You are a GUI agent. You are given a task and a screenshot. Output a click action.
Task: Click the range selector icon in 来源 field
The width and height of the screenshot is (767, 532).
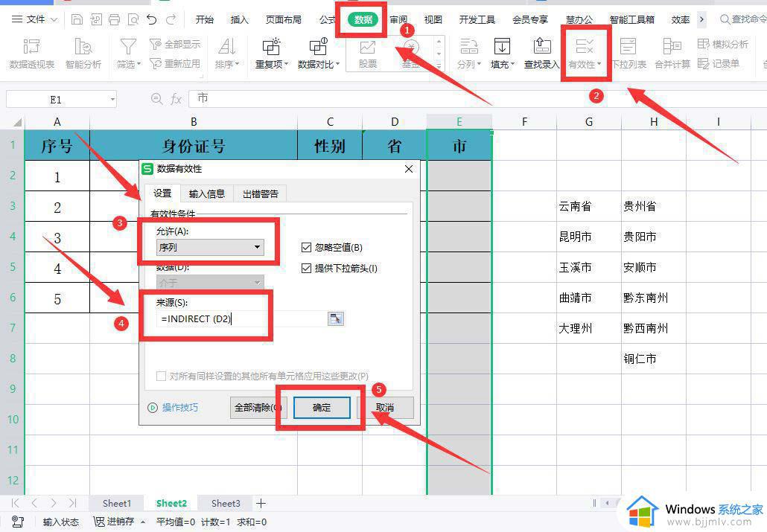point(336,318)
